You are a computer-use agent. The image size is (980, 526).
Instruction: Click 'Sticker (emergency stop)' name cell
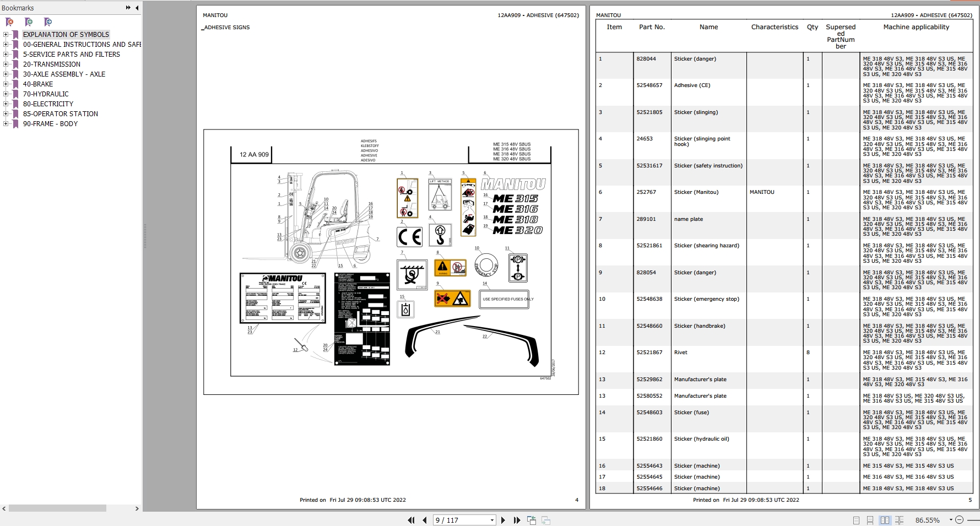pyautogui.click(x=707, y=299)
